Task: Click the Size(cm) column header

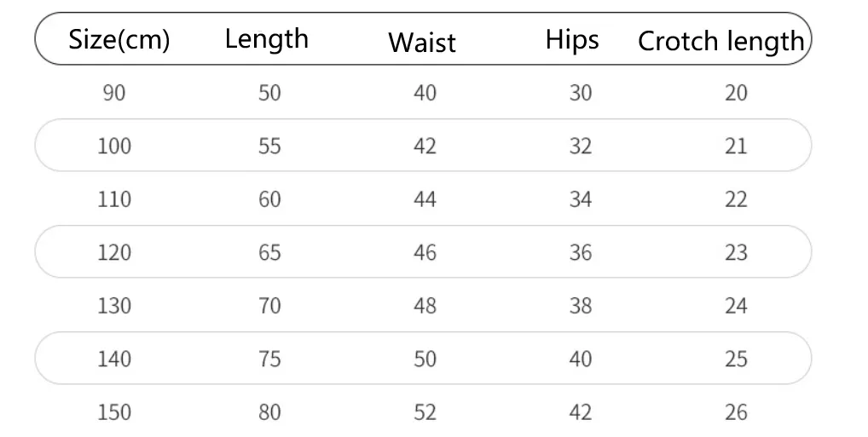Action: click(119, 40)
